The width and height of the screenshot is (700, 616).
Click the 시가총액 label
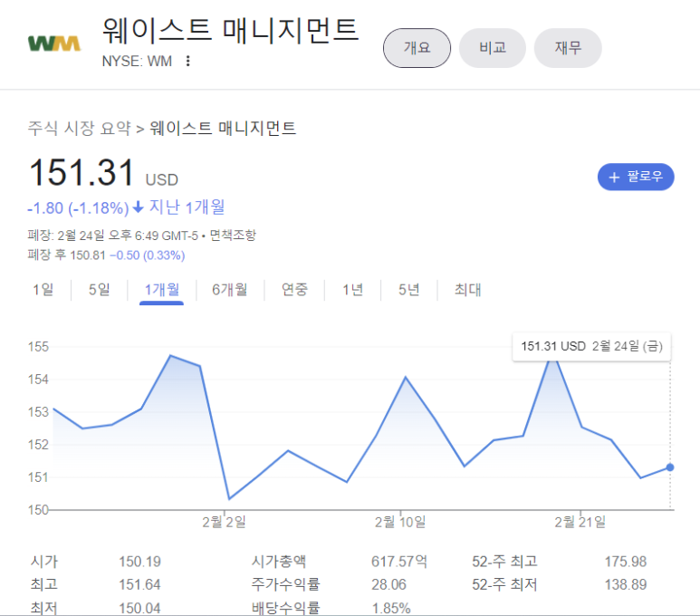point(279,562)
